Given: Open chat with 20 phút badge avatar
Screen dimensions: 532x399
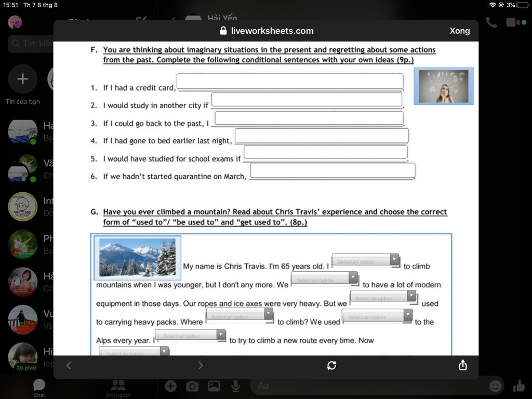Looking at the screenshot, I should point(23,357).
